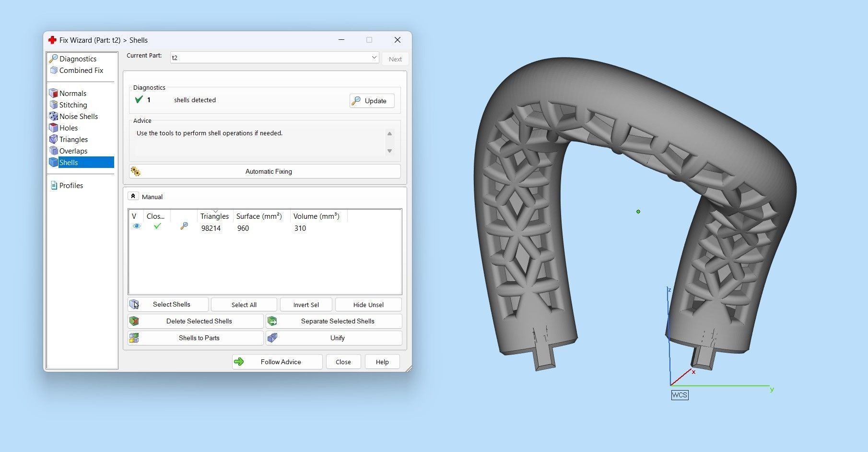This screenshot has width=868, height=452.
Task: Sort by Volume (mm³) column
Action: (317, 216)
